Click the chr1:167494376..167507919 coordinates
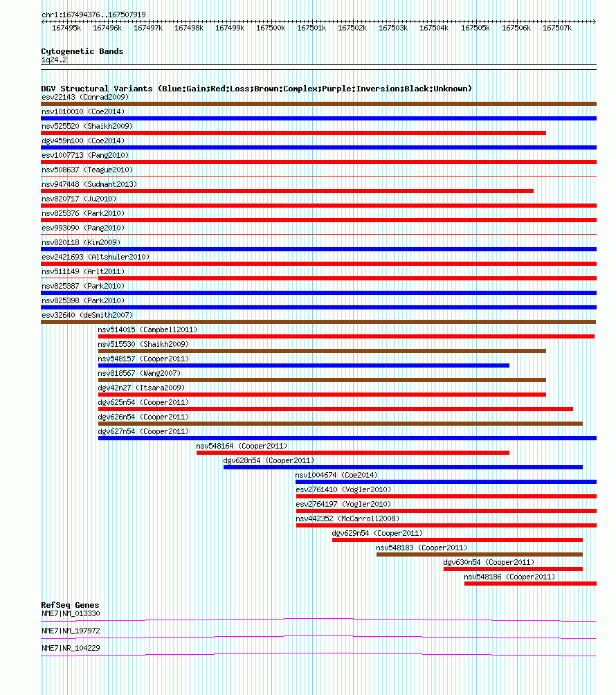The height and width of the screenshot is (695, 616). tap(93, 15)
